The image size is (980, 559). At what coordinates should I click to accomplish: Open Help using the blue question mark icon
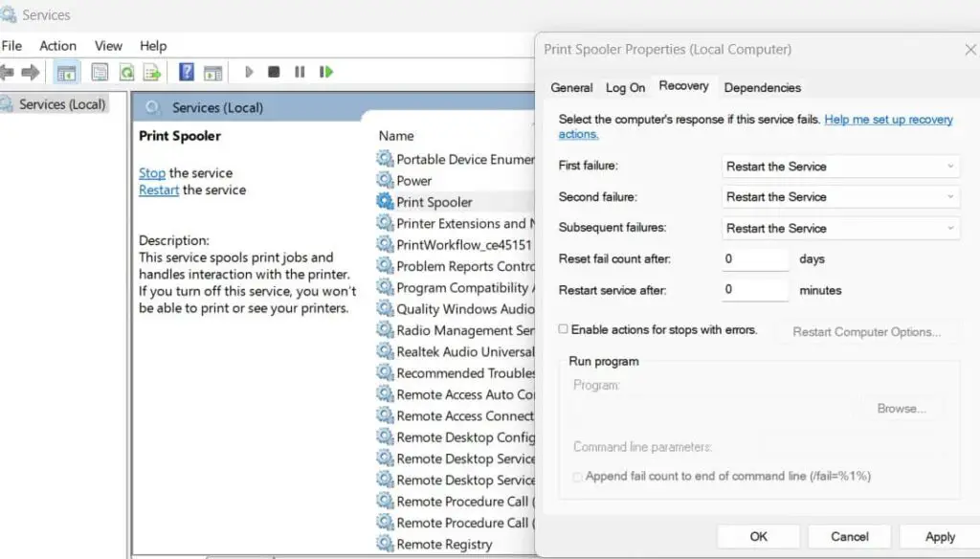[x=189, y=71]
